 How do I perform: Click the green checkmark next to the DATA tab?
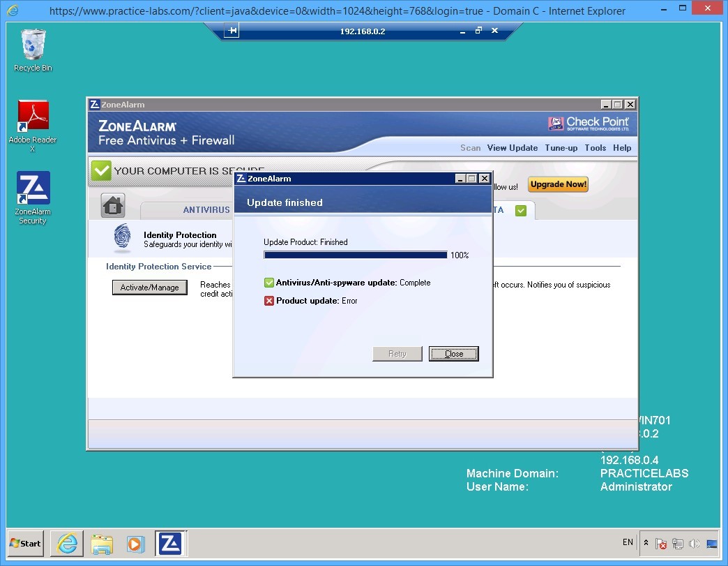point(520,210)
